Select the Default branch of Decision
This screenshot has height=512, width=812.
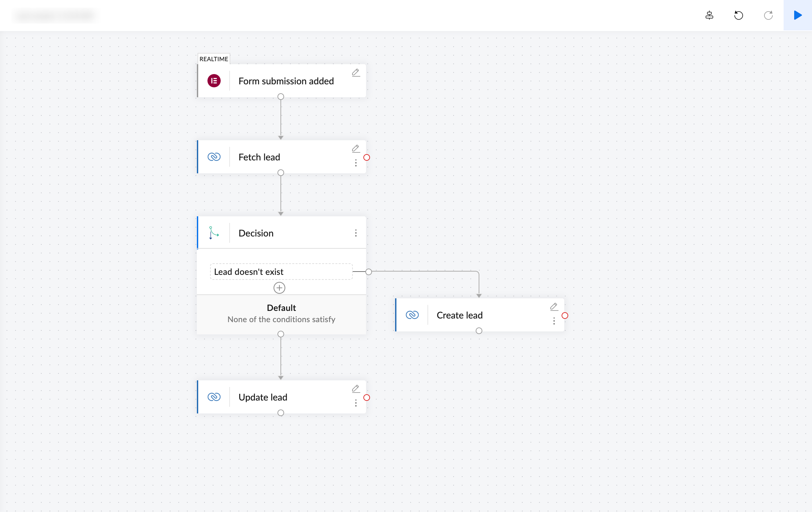[x=281, y=314]
